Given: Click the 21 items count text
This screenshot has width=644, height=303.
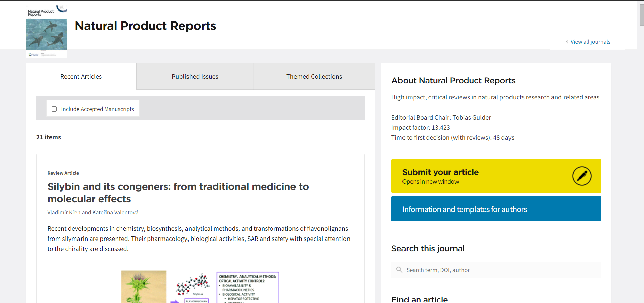Looking at the screenshot, I should click(49, 137).
